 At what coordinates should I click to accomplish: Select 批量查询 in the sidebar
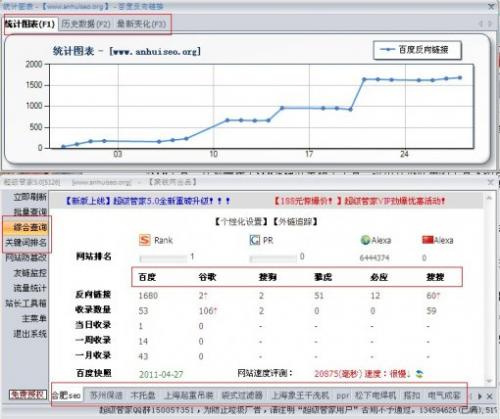(30, 212)
